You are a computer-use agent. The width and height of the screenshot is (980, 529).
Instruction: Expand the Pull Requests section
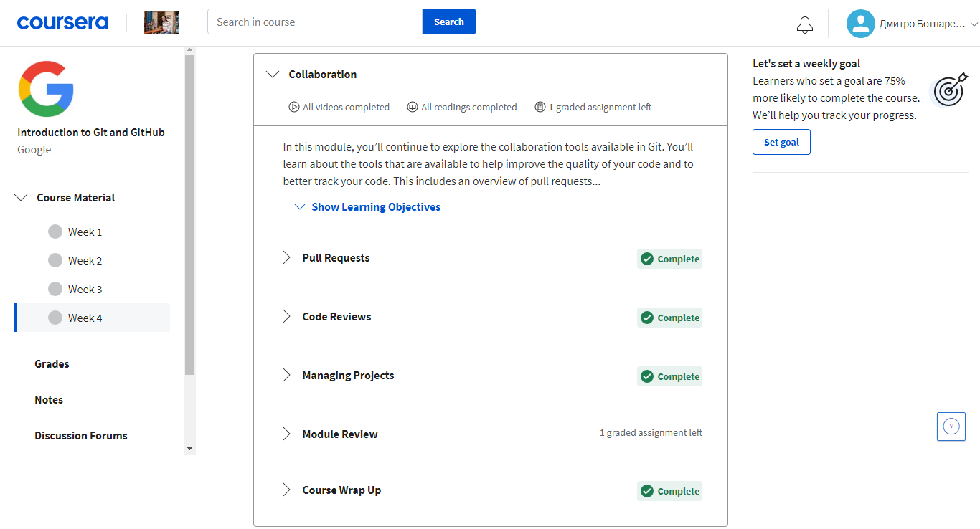click(287, 258)
